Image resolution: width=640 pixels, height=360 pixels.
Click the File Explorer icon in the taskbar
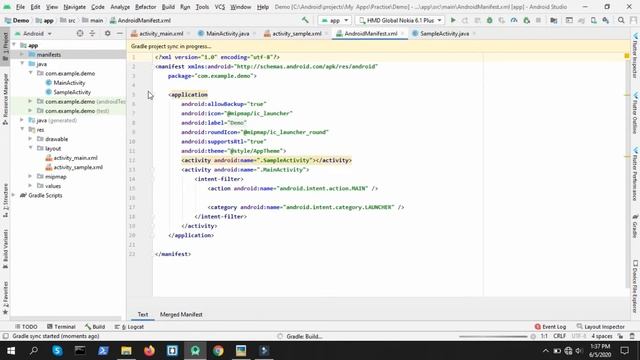(126, 351)
